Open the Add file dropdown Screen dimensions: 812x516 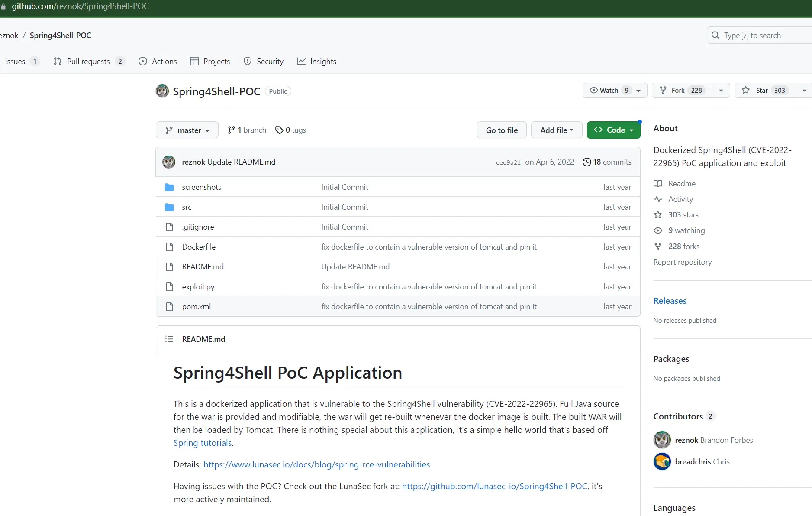556,130
